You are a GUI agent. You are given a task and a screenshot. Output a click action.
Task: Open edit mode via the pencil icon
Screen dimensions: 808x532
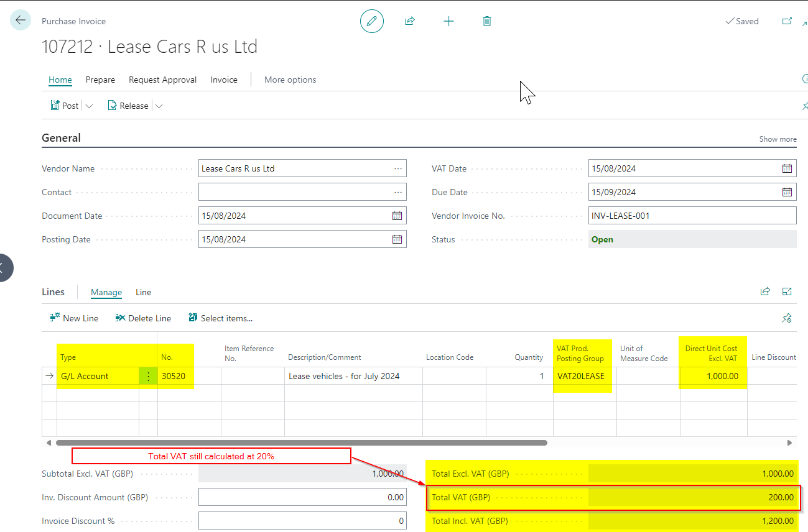click(x=371, y=21)
